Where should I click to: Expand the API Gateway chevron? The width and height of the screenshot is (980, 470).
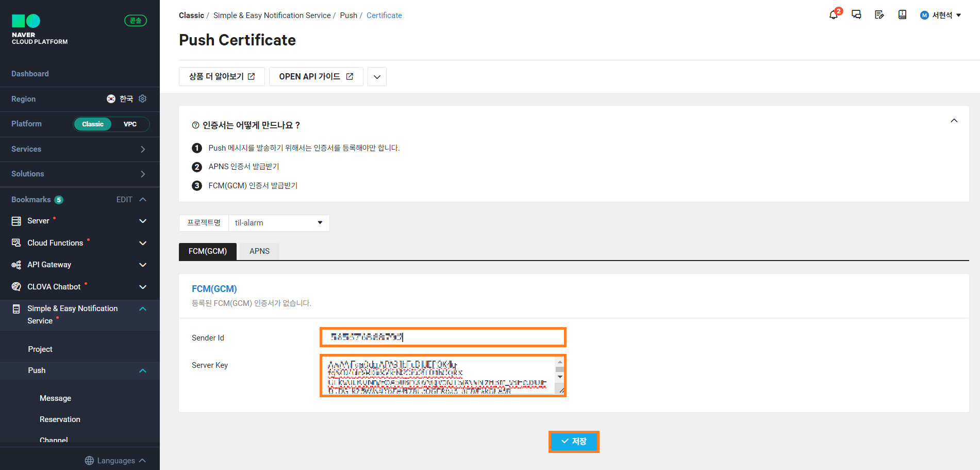click(143, 265)
